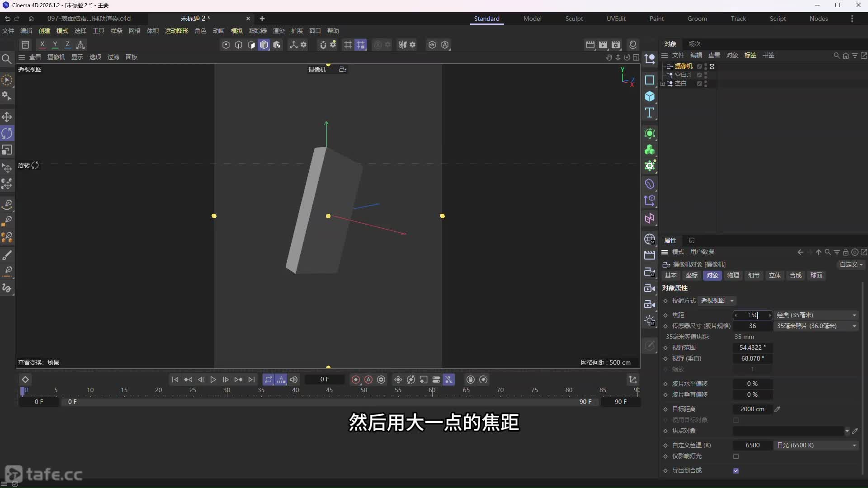Viewport: 868px width, 488px height.
Task: Open the 投射方式 透视视图 dropdown
Action: point(717,301)
